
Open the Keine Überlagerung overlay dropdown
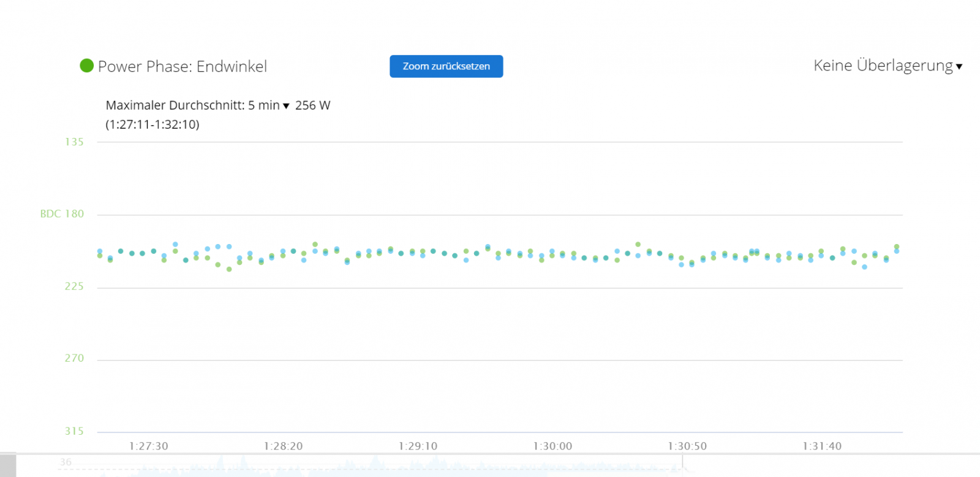887,66
